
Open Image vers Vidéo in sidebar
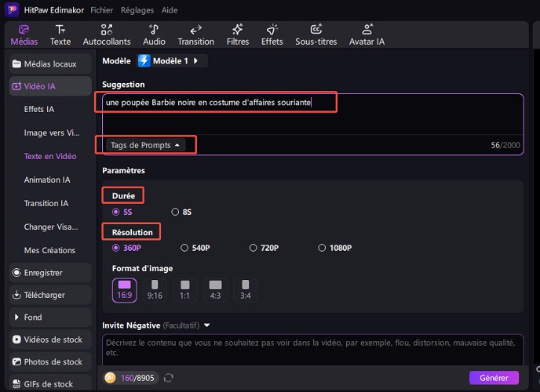click(x=52, y=132)
